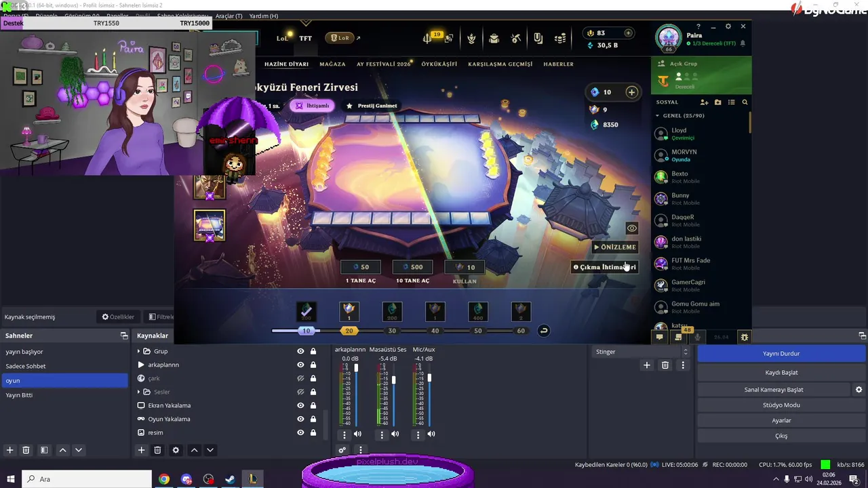Unlock the resim source
The image size is (868, 488).
coord(313,432)
